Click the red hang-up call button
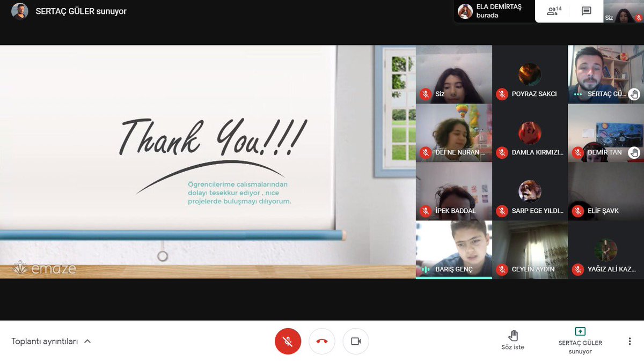Image resolution: width=644 pixels, height=362 pixels. coord(322,342)
